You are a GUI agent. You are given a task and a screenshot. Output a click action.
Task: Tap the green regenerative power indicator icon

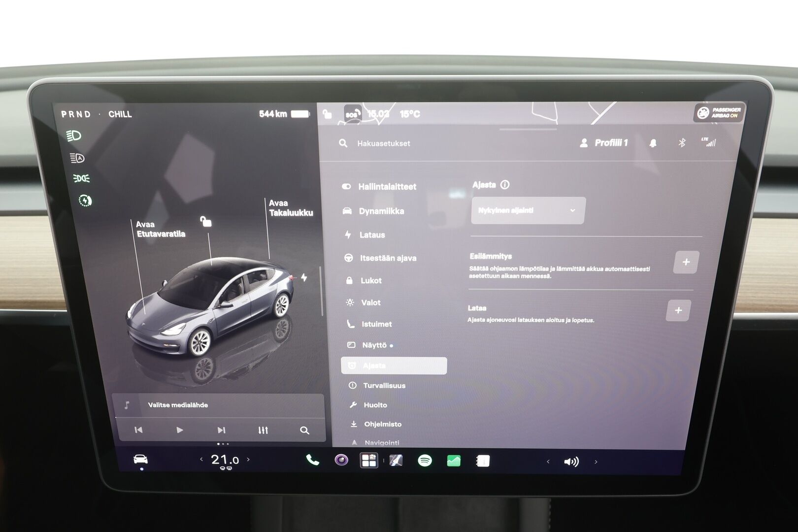(85, 200)
